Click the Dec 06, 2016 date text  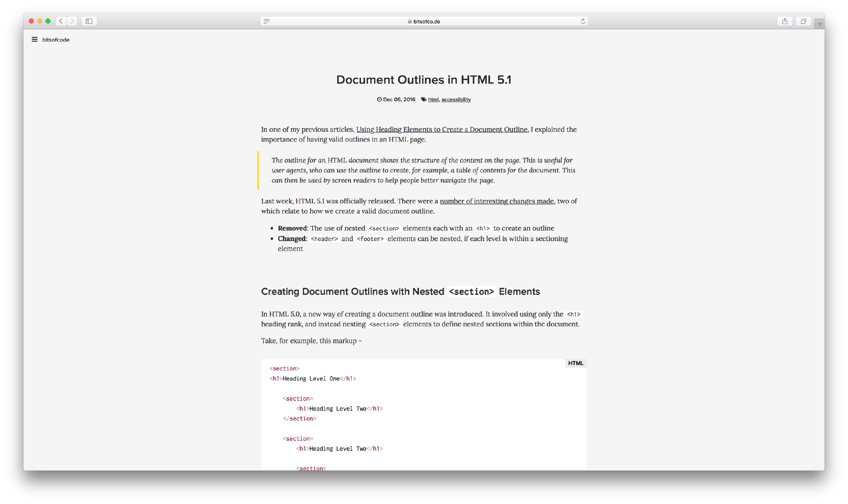(x=399, y=100)
